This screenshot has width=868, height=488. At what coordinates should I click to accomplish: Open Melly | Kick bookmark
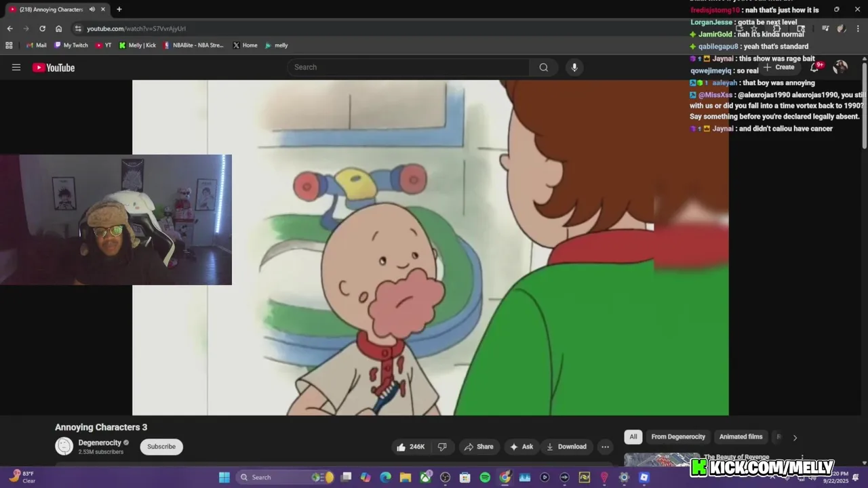(x=138, y=45)
